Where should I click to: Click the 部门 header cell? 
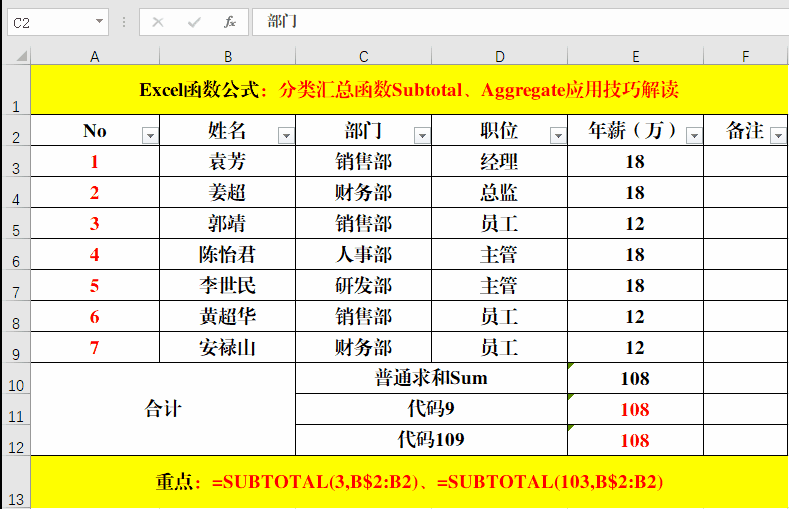[363, 131]
